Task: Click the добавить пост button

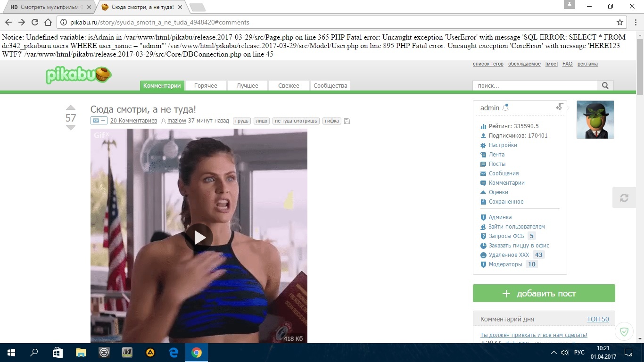Action: (x=544, y=293)
